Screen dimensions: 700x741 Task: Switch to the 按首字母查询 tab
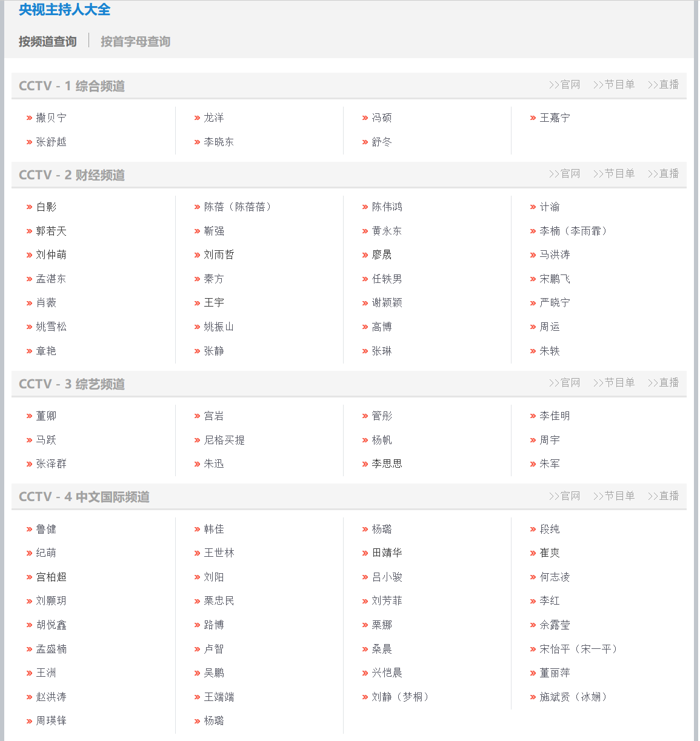[x=135, y=41]
